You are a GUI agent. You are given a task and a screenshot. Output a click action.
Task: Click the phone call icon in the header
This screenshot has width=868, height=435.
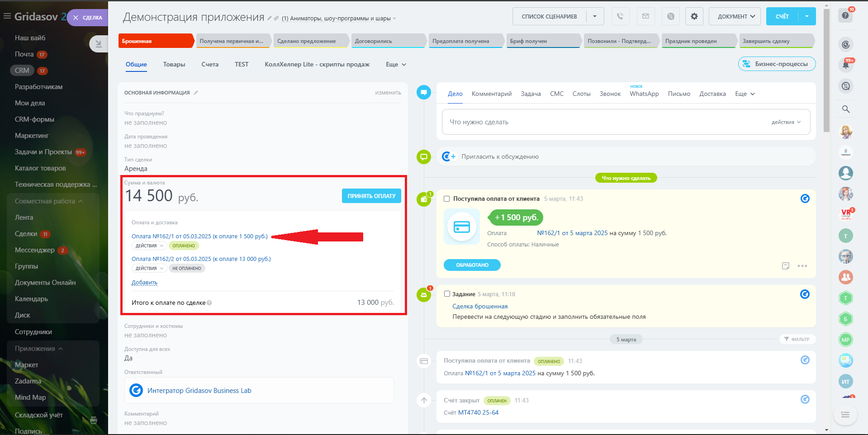coord(620,16)
